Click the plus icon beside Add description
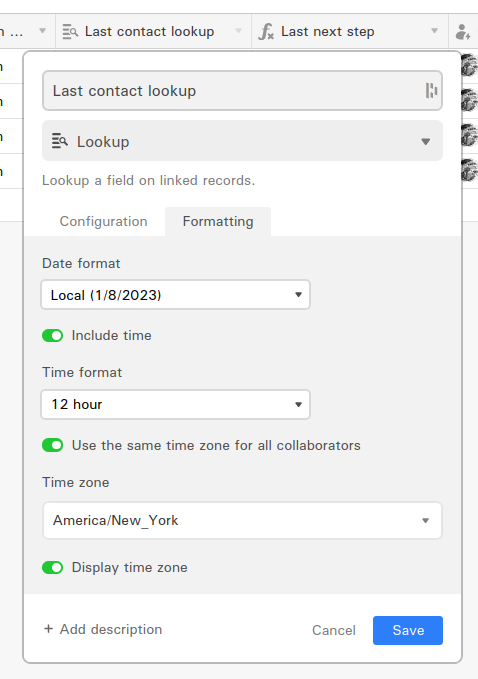The image size is (478, 679). coord(48,629)
